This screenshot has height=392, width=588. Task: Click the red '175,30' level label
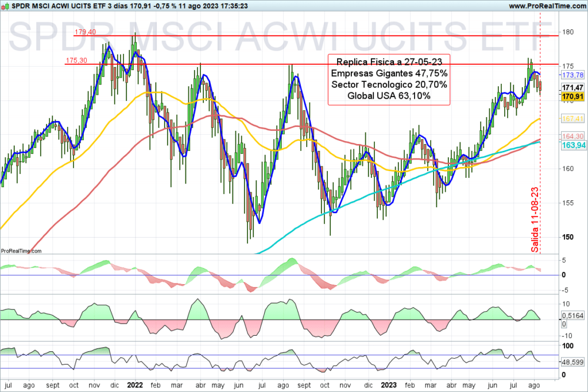(76, 60)
